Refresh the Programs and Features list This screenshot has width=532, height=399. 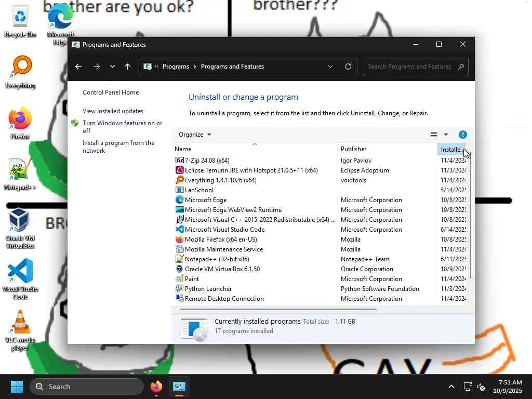348,66
